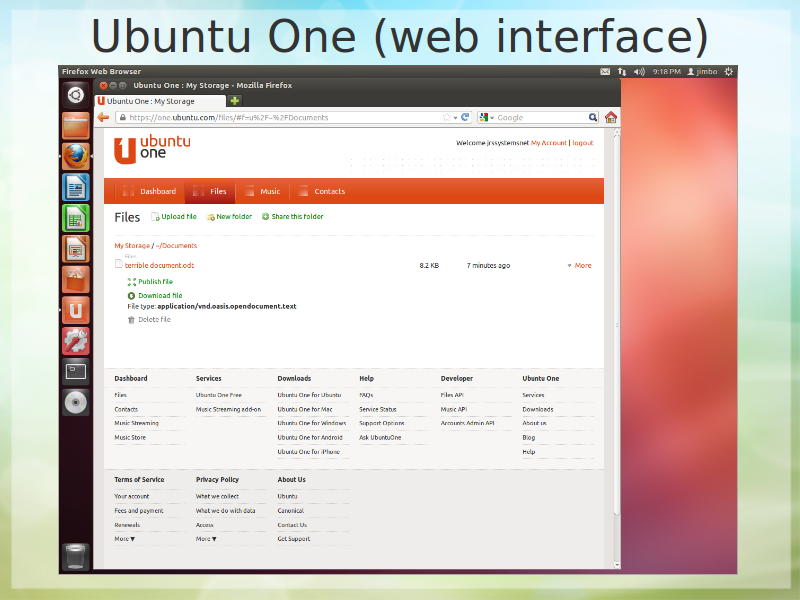Open LibreOffice Impress from the launcher

(76, 248)
